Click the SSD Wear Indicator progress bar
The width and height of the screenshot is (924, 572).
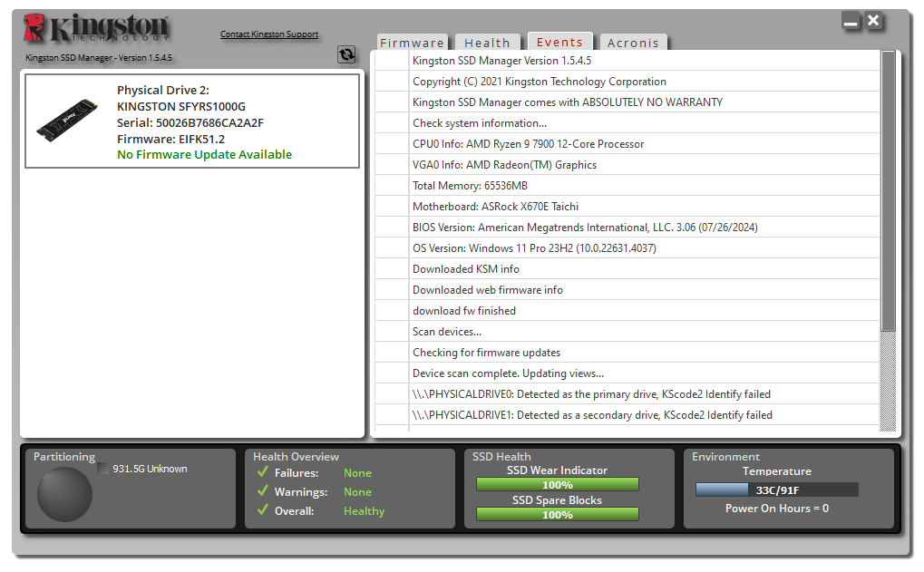click(x=558, y=485)
